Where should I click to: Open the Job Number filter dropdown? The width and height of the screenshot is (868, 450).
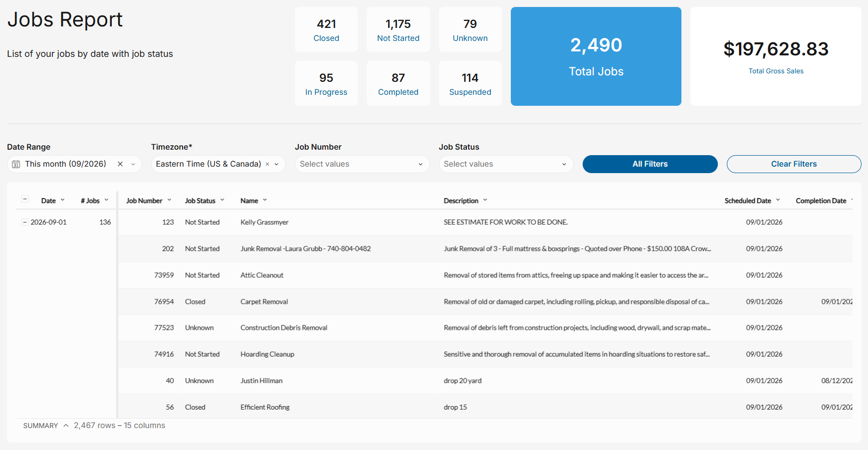click(x=362, y=164)
